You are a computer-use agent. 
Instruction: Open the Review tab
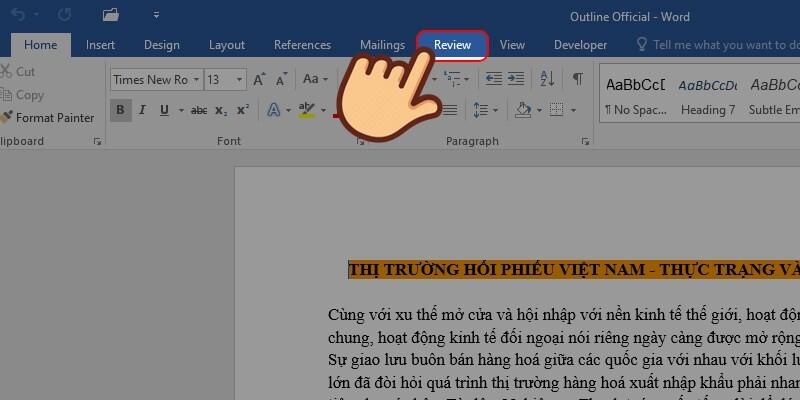coord(453,45)
